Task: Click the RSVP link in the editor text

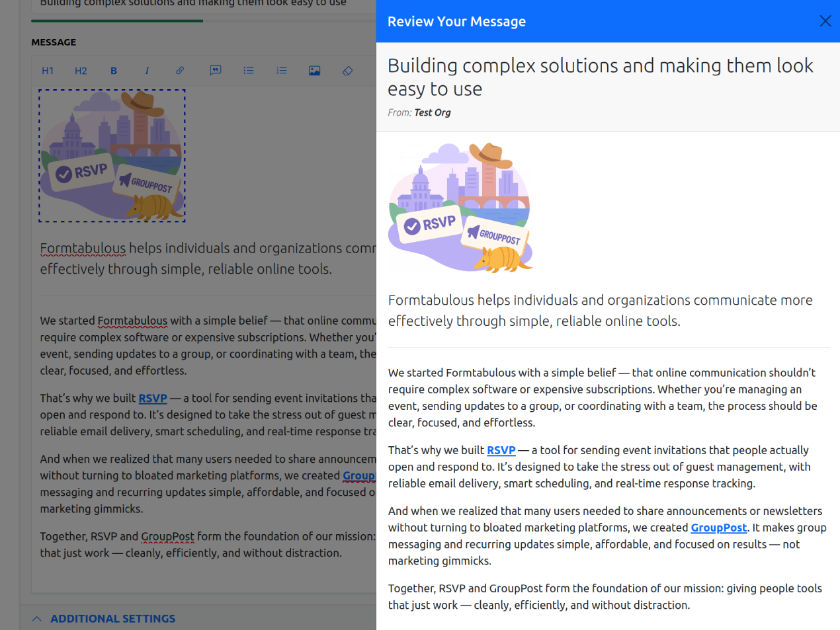Action: pos(153,398)
